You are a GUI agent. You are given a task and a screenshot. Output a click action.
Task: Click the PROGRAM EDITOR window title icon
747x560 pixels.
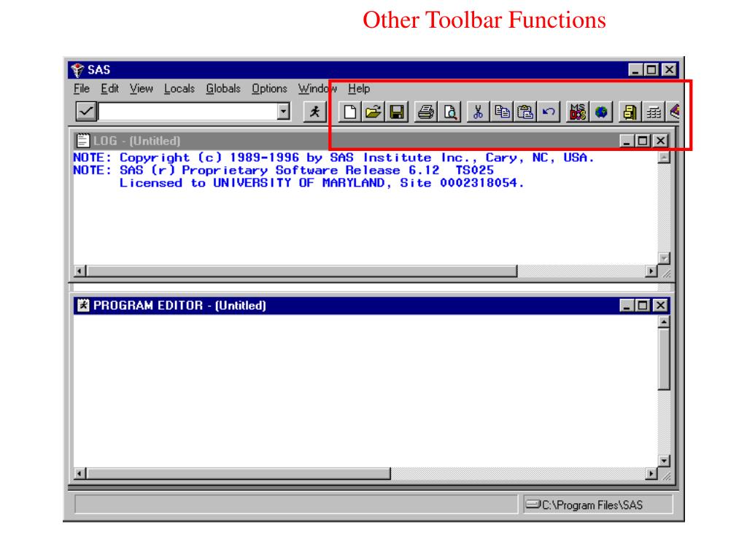[83, 305]
